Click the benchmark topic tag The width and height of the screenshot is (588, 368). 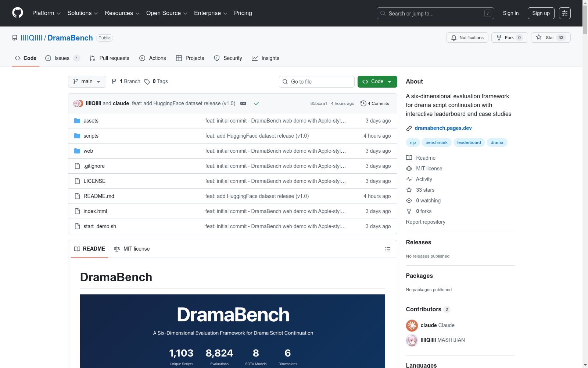pos(437,142)
